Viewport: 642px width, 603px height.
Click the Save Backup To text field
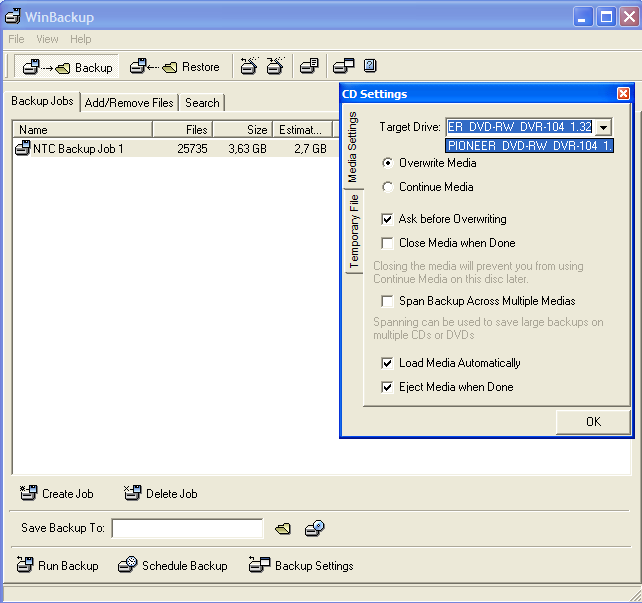(x=187, y=528)
